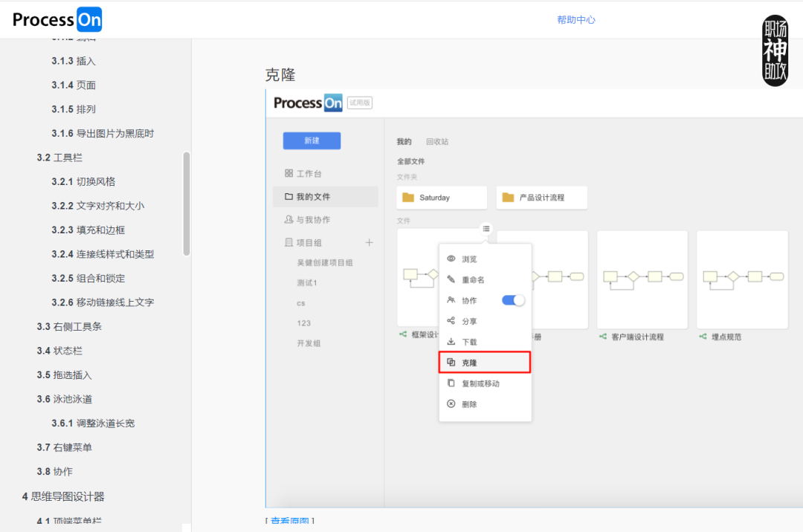Open section 3.1.3 插入
This screenshot has height=532, width=803.
click(73, 61)
